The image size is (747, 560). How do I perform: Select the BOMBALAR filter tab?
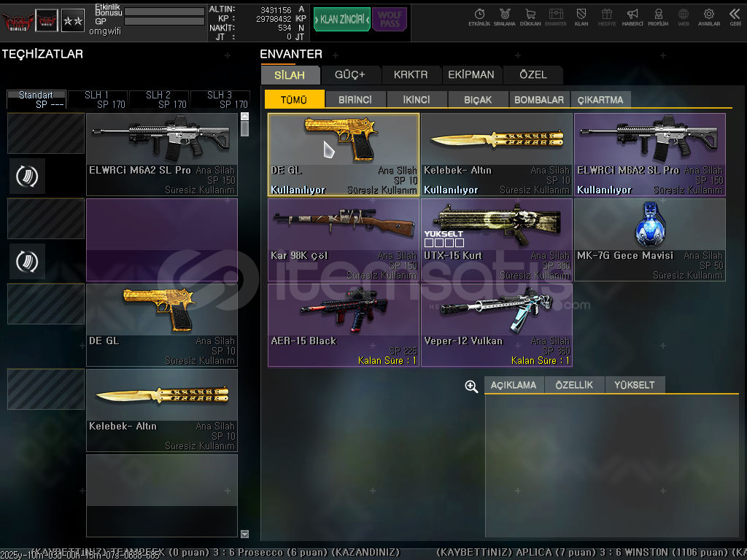[x=539, y=100]
